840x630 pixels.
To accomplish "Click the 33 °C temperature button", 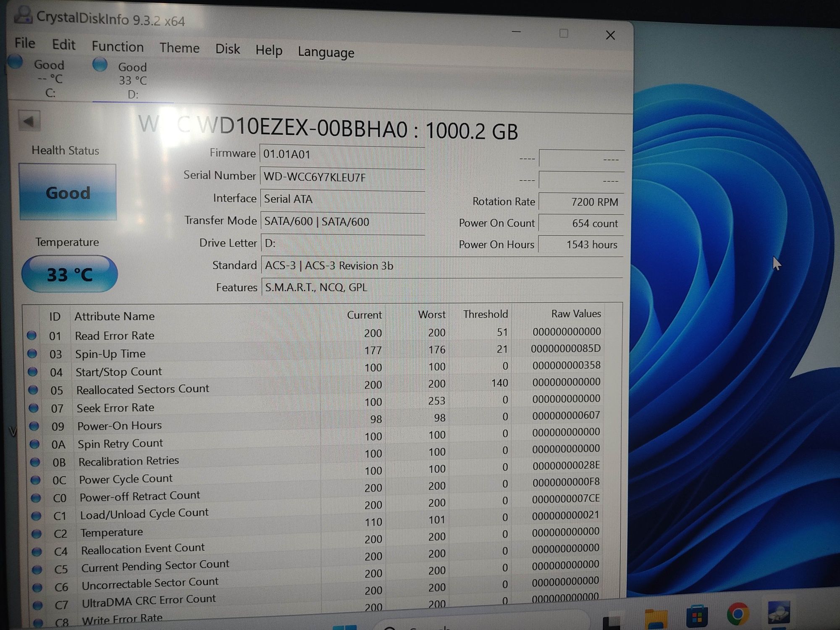I will [x=70, y=274].
